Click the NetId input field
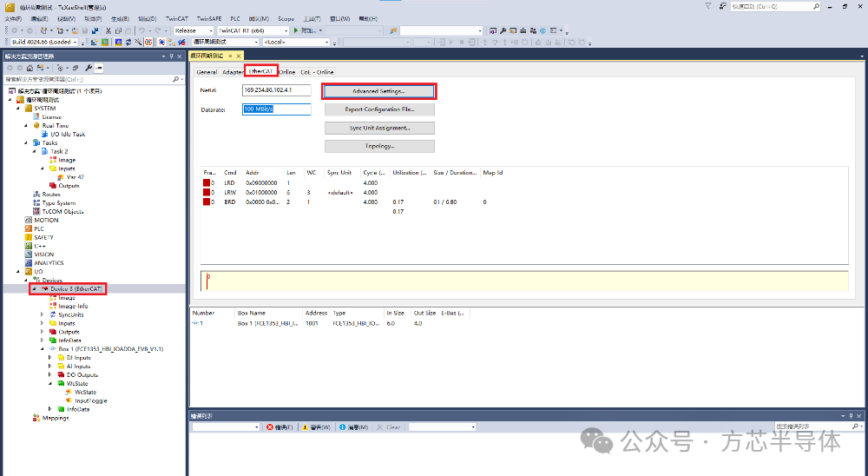The height and width of the screenshot is (476, 868). point(276,89)
